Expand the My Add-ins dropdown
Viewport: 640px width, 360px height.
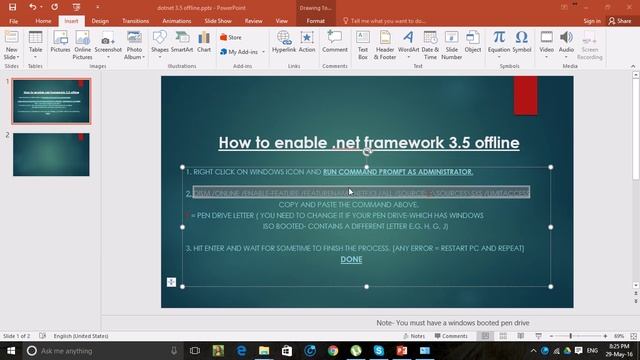pos(263,52)
